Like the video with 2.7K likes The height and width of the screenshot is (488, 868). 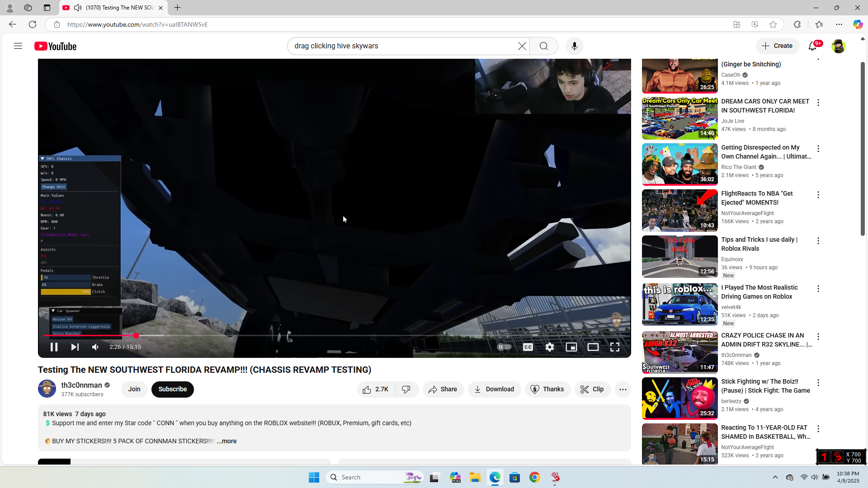pyautogui.click(x=376, y=389)
